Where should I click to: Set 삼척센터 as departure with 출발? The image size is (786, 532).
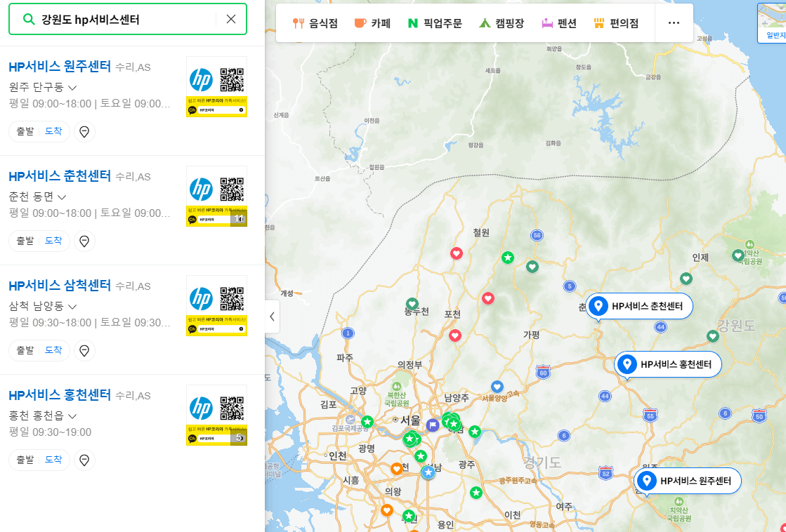tap(25, 350)
